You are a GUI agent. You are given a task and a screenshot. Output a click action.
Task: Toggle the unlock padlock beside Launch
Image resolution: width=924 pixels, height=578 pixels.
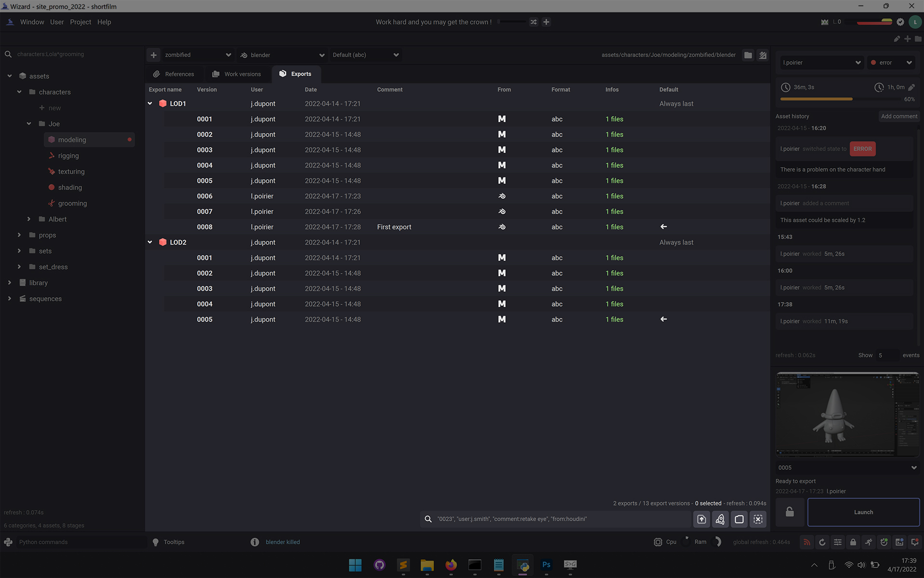pos(790,512)
